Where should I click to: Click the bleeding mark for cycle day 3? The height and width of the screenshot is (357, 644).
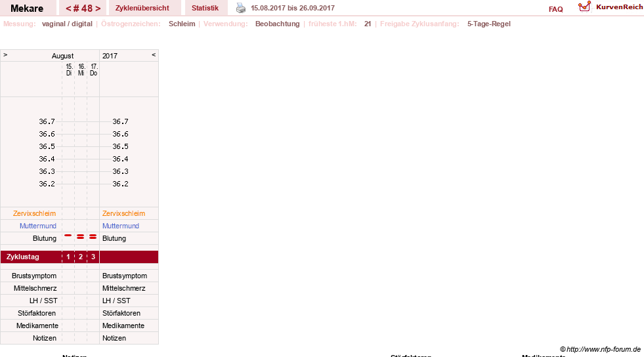(x=93, y=237)
